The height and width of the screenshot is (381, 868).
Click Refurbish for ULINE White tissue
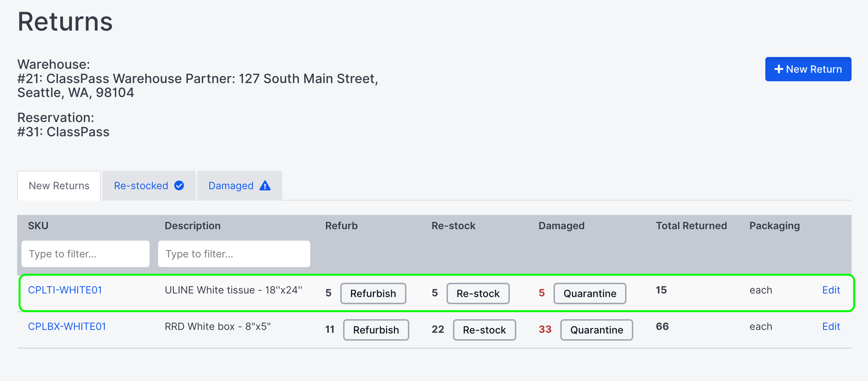[373, 294]
